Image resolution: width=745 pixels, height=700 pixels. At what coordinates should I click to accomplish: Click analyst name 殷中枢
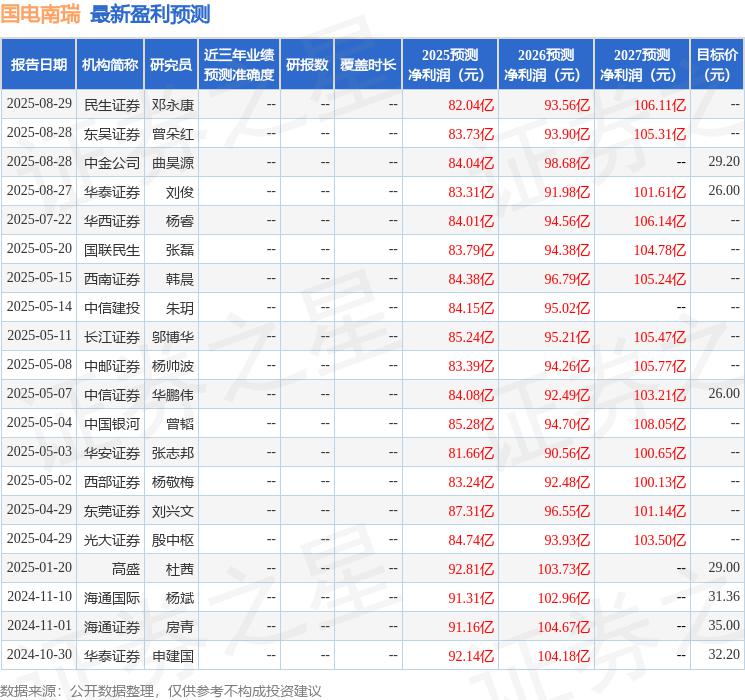click(173, 540)
